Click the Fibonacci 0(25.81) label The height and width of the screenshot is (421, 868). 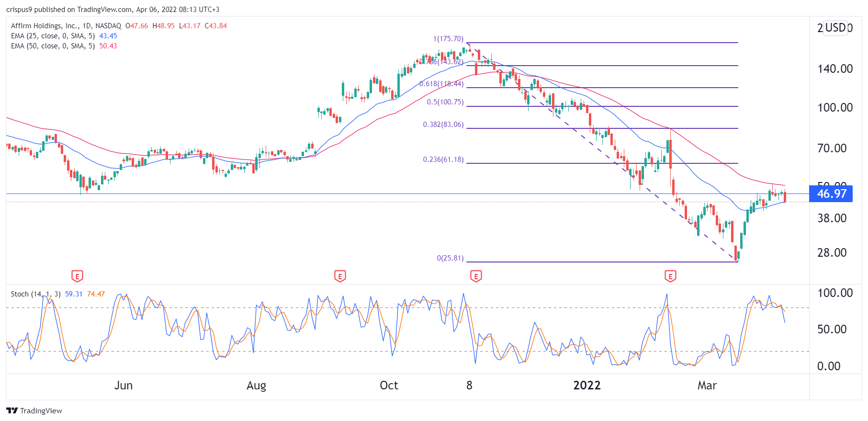click(x=450, y=258)
